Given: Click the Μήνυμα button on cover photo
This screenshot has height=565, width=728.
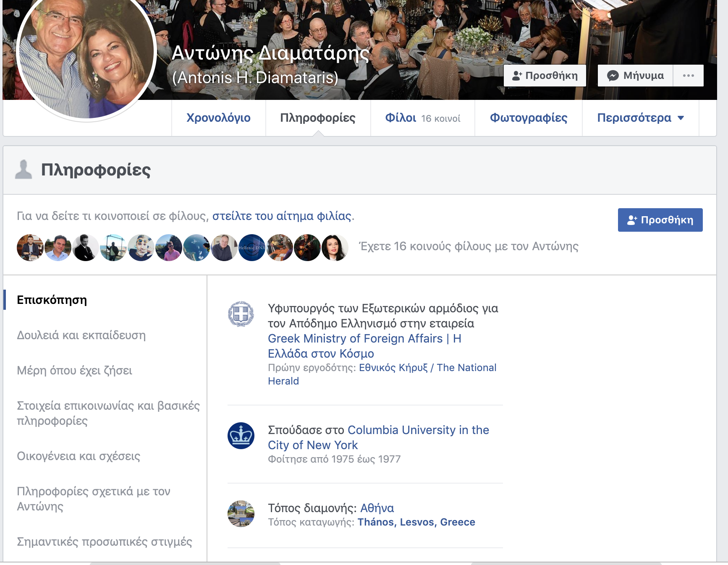Looking at the screenshot, I should tap(635, 76).
